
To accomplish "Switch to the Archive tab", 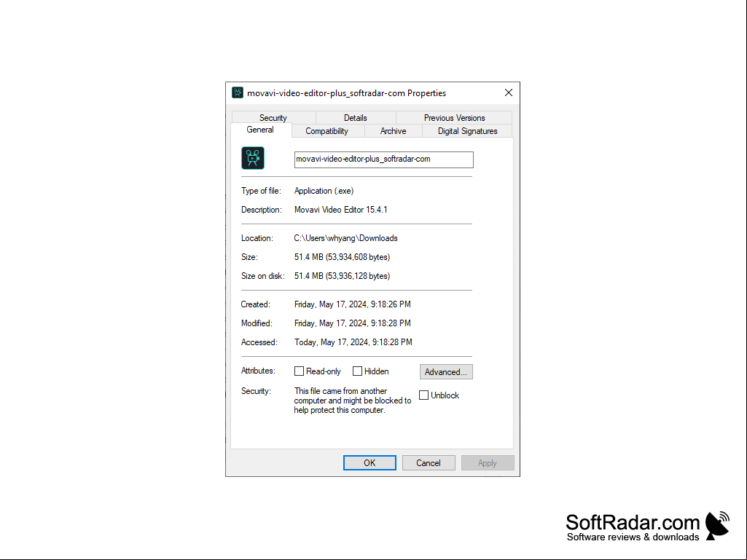I will [x=393, y=131].
